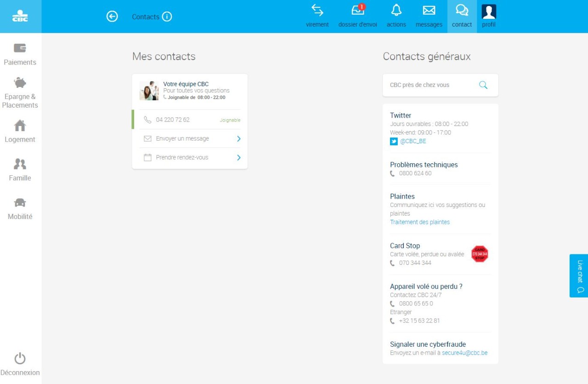Open the profil avatar icon
588x384 pixels.
point(489,11)
